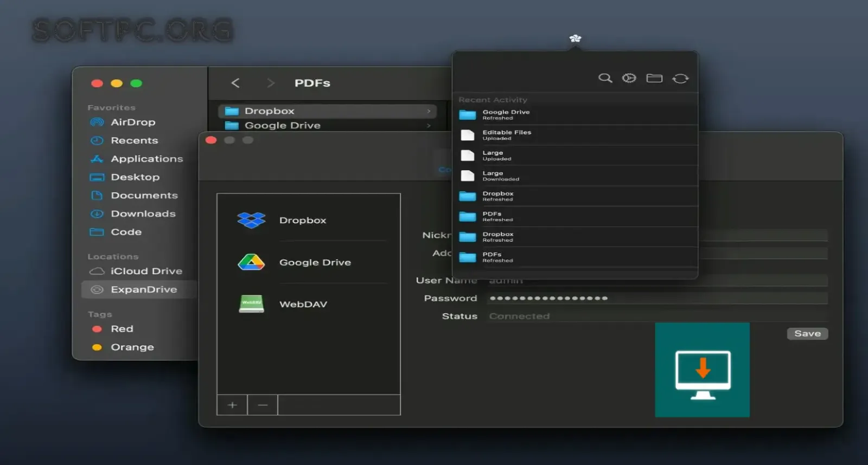
Task: Expand the Dropbox folder chevron in Finder
Action: tap(429, 111)
